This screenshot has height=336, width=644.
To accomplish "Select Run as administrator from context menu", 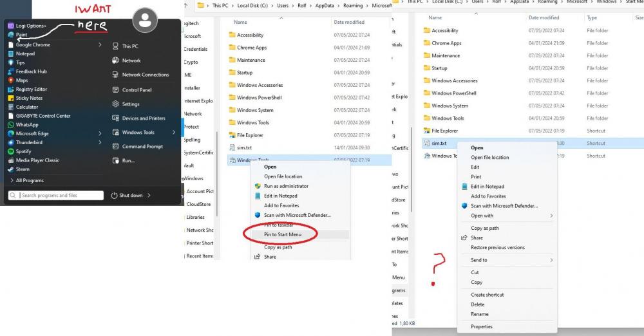I will tap(286, 186).
